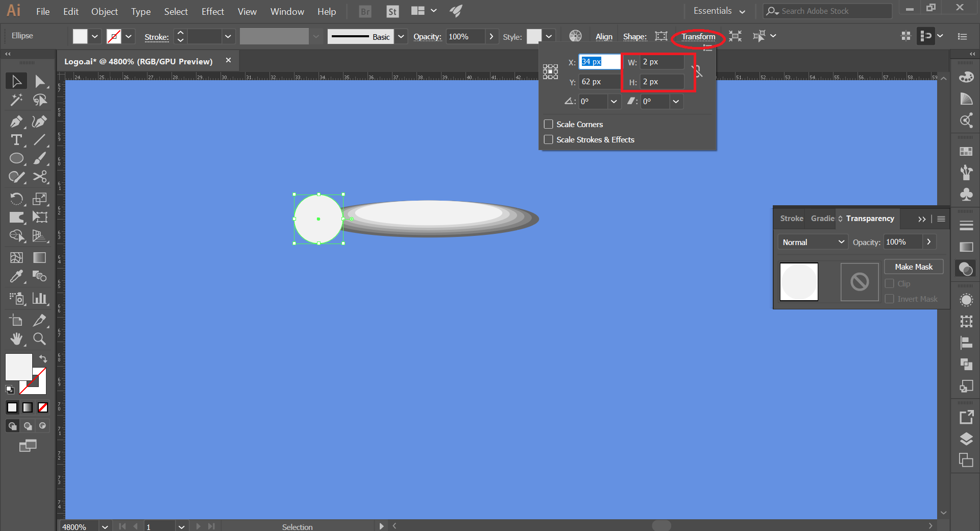Choose the Magic Wand tool

point(16,100)
